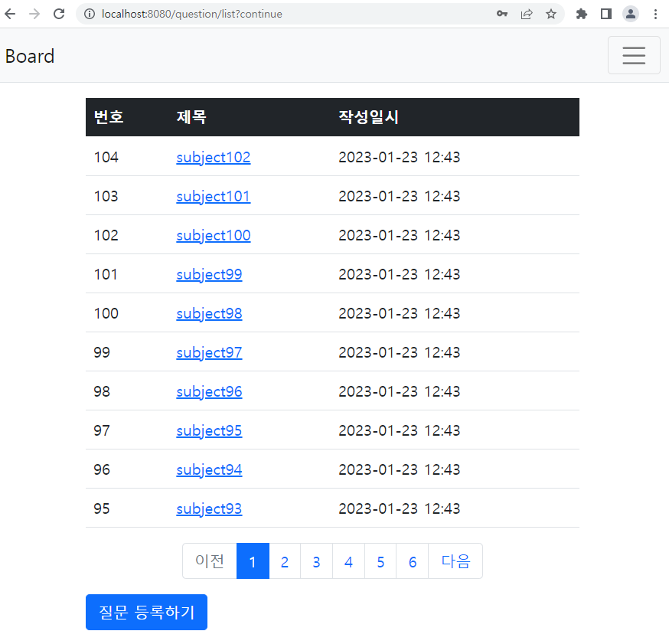View site information icon in address bar

tap(89, 14)
